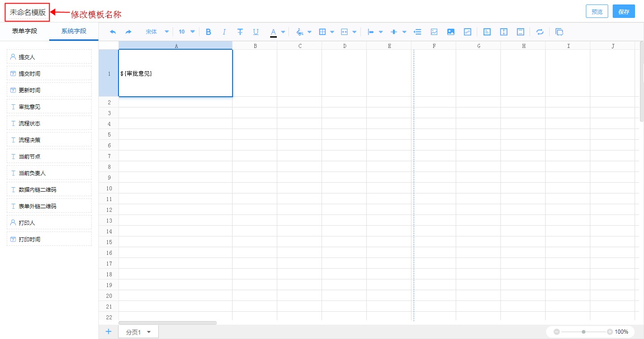Screen dimensions: 644x339
Task: Click the loop arrows icon in toolbar
Action: (x=540, y=32)
